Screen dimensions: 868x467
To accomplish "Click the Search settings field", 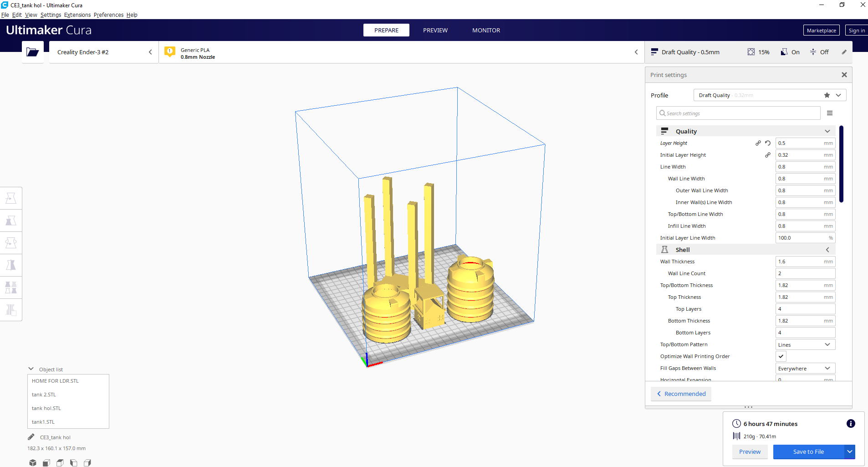I will [738, 113].
